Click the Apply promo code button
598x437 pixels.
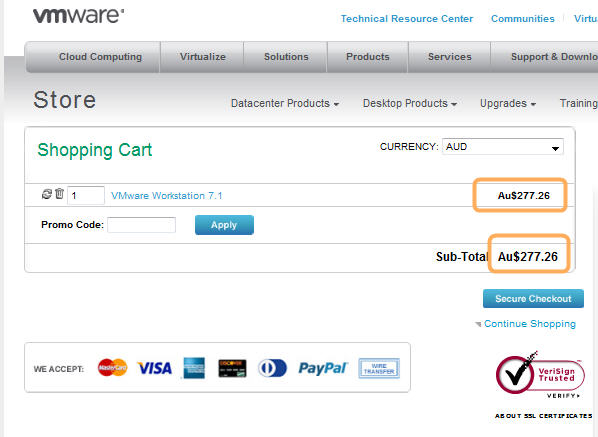tap(224, 225)
